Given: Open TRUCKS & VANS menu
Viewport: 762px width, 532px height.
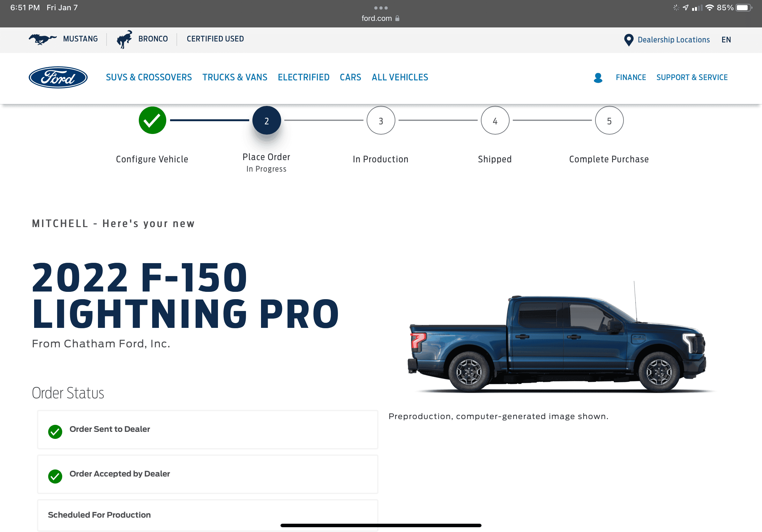Looking at the screenshot, I should coord(235,77).
